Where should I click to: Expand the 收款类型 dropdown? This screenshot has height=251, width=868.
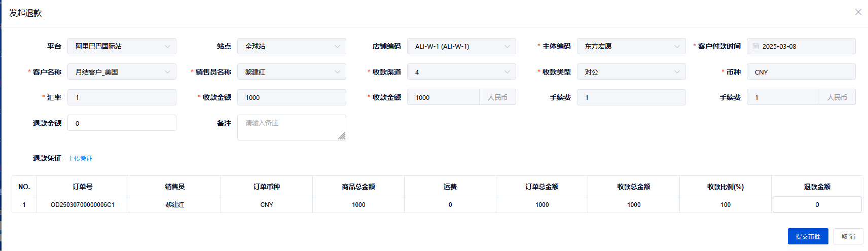pyautogui.click(x=676, y=72)
